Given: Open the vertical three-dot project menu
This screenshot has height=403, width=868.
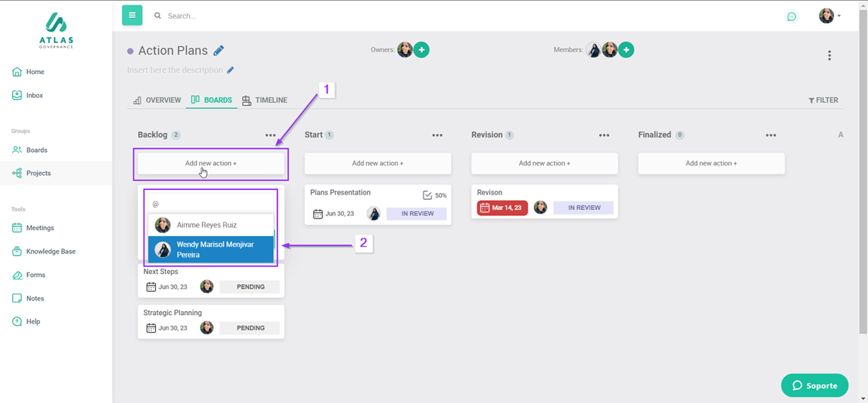Looking at the screenshot, I should (x=829, y=56).
